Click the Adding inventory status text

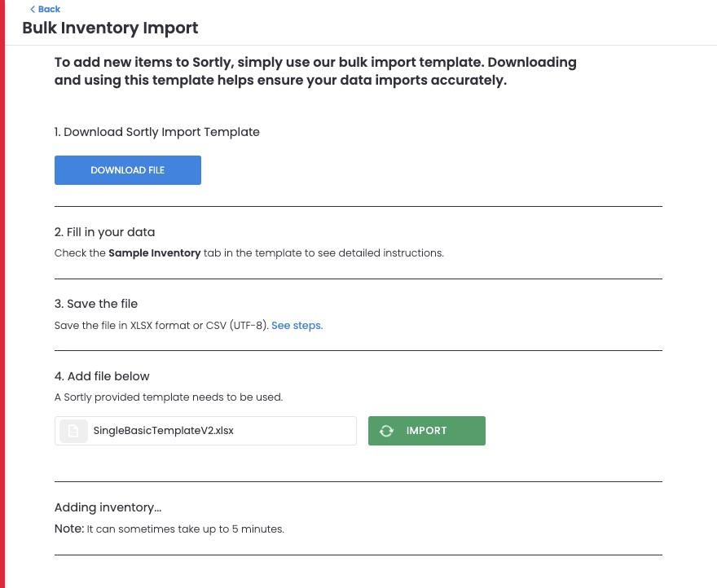point(108,507)
